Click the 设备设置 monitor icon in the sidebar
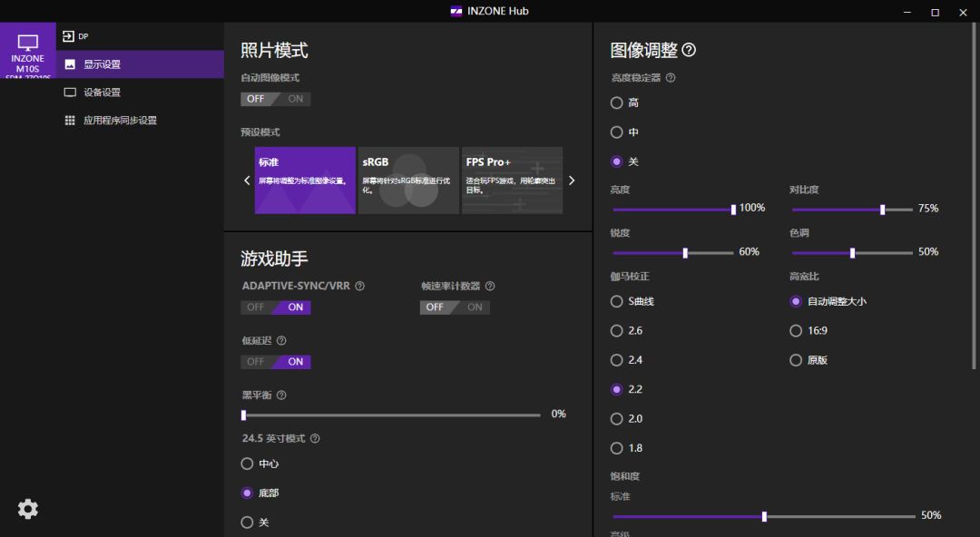 (70, 93)
